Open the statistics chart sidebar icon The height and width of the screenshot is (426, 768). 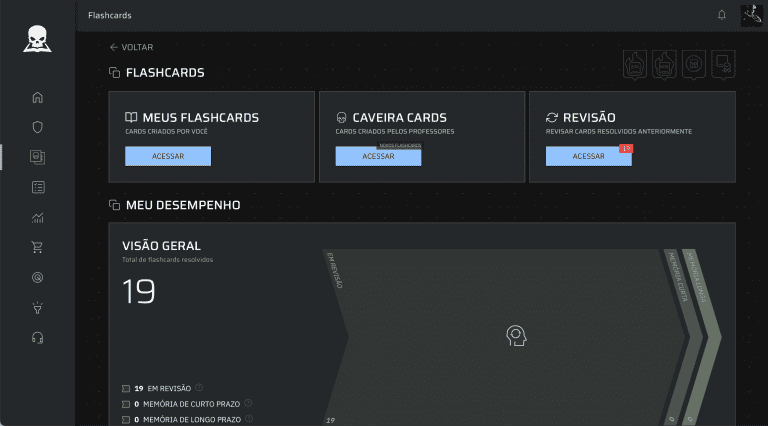coord(38,217)
